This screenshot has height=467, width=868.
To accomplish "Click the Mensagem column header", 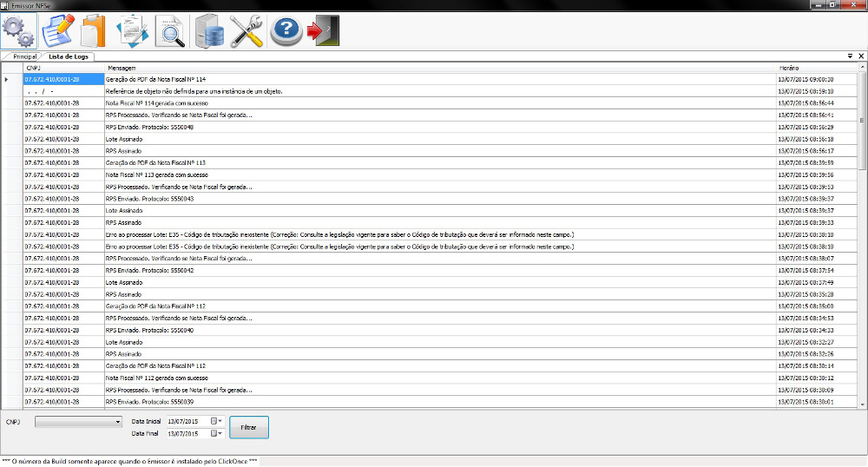I will (434, 67).
